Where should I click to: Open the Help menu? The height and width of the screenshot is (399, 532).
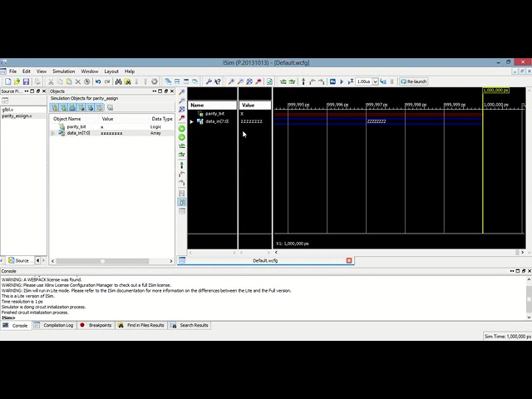(130, 71)
